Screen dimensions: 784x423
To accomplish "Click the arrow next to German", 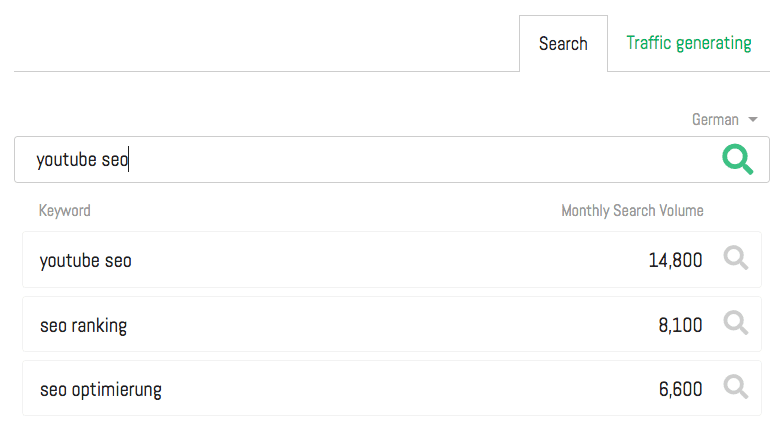I will point(752,120).
